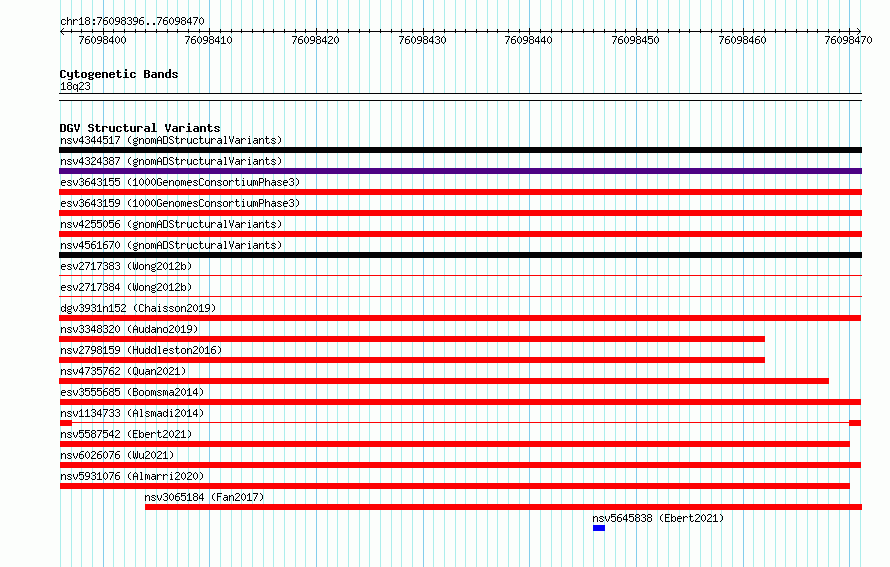Click the red nsv6026076 variant bar
The height and width of the screenshot is (567, 890).
click(460, 465)
